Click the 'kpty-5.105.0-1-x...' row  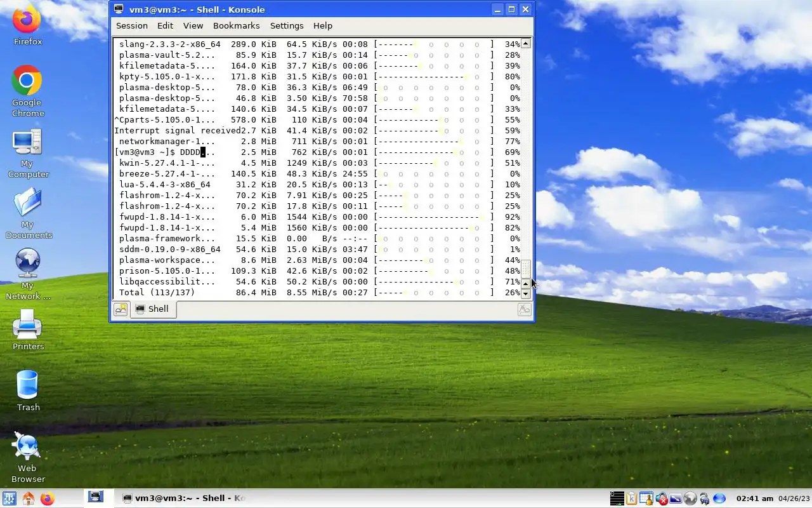(317, 77)
